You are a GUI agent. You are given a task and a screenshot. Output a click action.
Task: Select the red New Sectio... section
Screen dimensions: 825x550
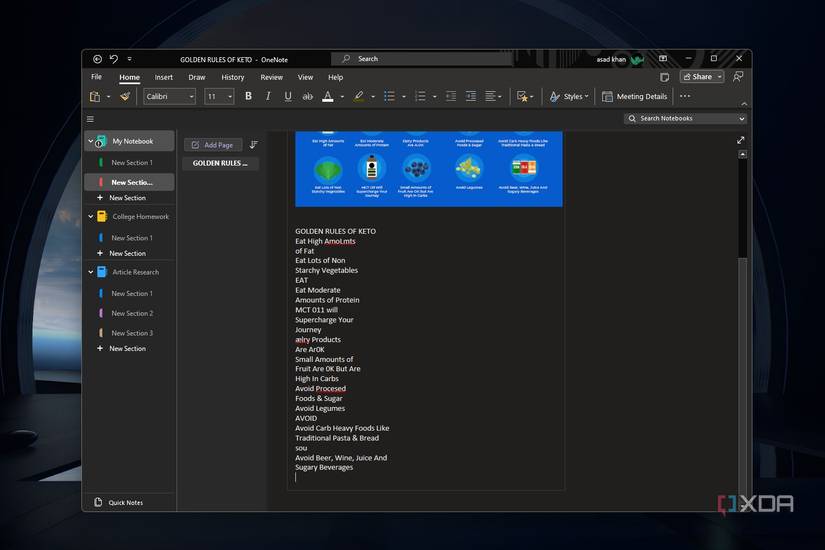click(x=129, y=182)
